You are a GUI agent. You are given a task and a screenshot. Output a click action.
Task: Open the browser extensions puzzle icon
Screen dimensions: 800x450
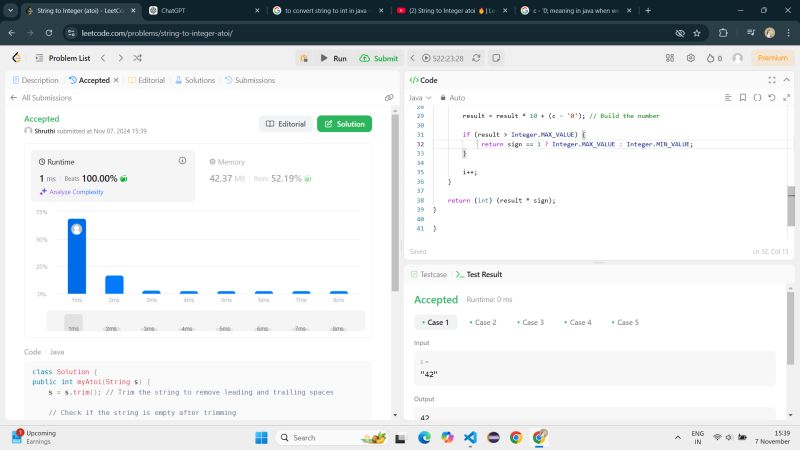point(723,33)
